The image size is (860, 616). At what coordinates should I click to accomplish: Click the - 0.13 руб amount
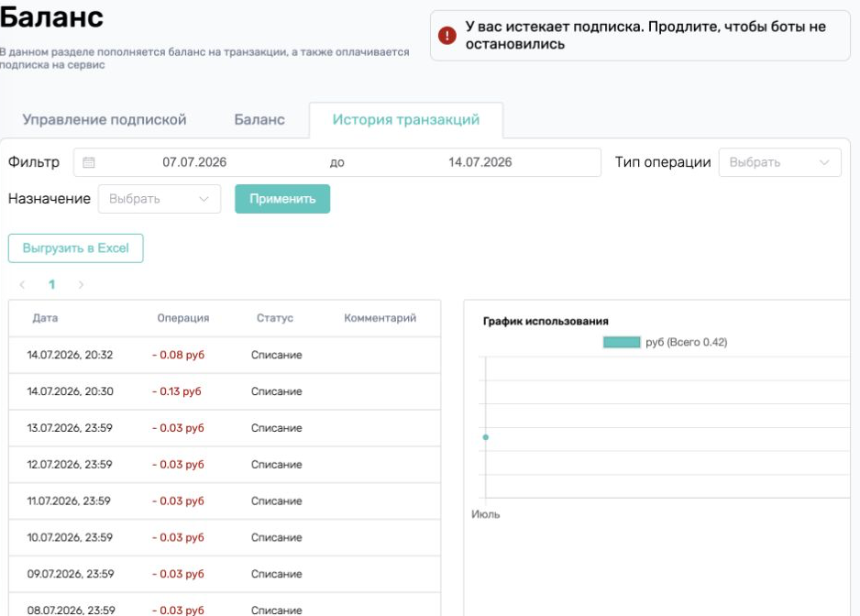(177, 391)
